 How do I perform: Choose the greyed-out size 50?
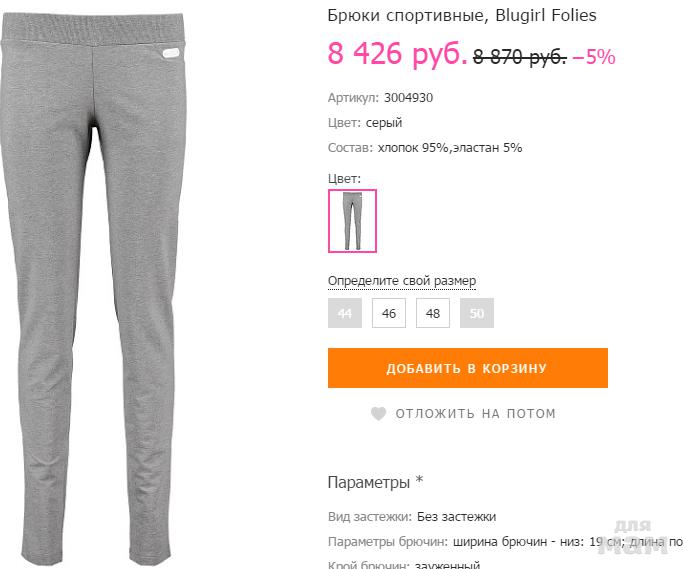tap(477, 313)
